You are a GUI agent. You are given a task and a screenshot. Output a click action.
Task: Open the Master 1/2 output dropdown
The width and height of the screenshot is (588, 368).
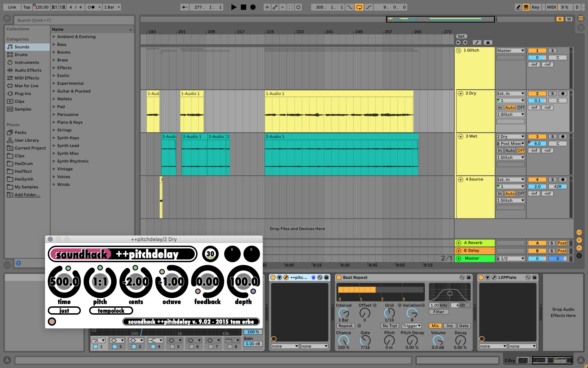pyautogui.click(x=510, y=259)
